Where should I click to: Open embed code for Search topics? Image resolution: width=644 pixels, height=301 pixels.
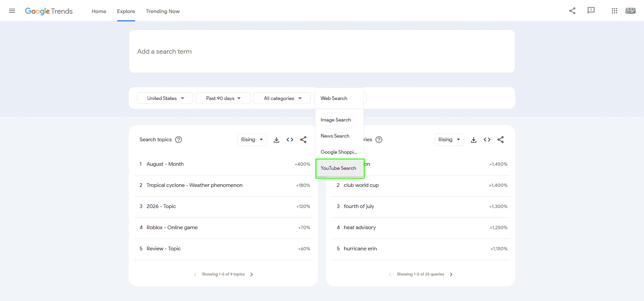290,140
